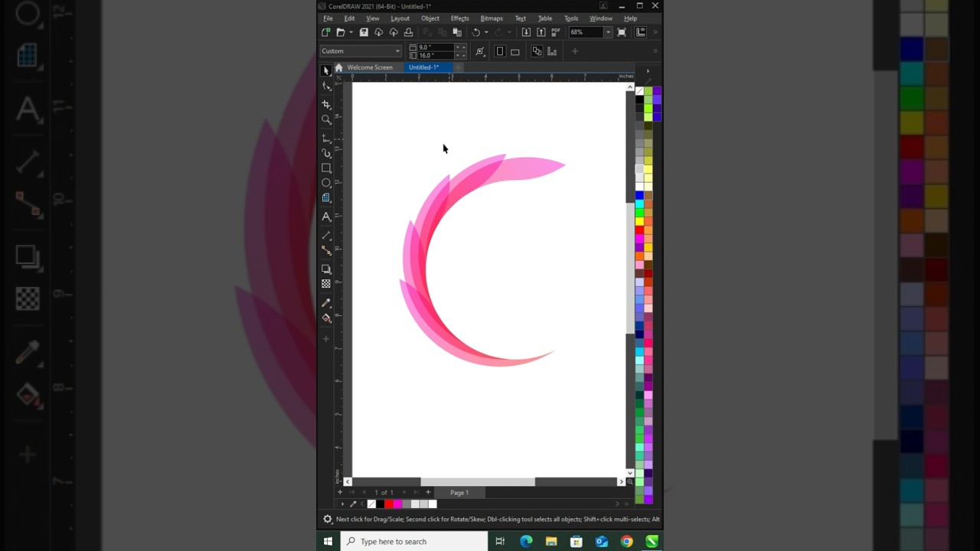The width and height of the screenshot is (980, 551).
Task: Pick the magenta swatch in document palette
Action: click(x=397, y=504)
